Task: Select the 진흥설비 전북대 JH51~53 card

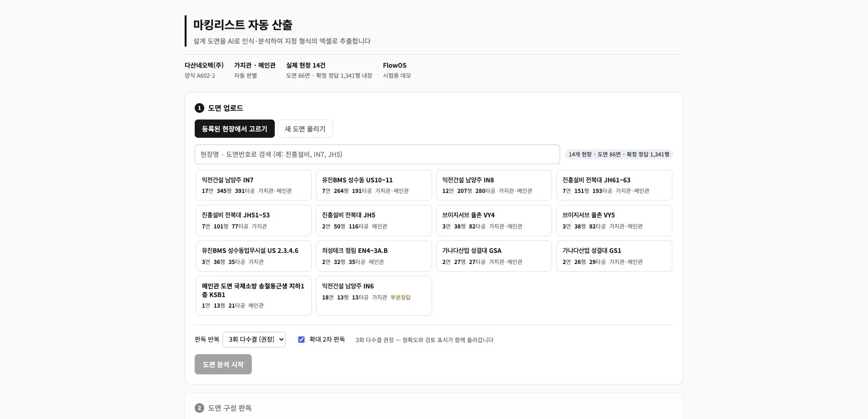Action: (x=254, y=221)
